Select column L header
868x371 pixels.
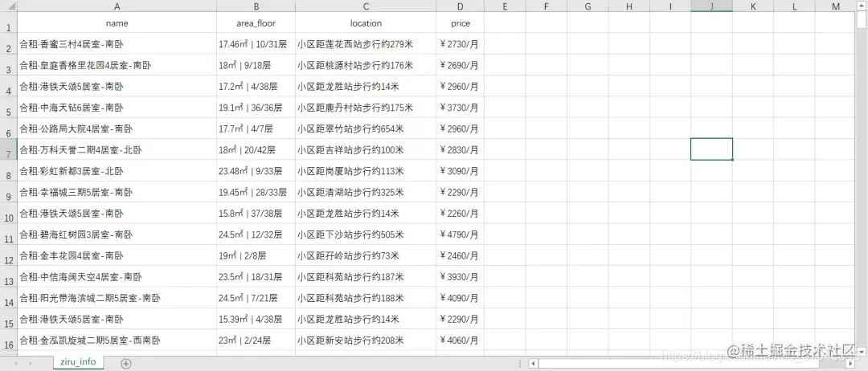(794, 6)
